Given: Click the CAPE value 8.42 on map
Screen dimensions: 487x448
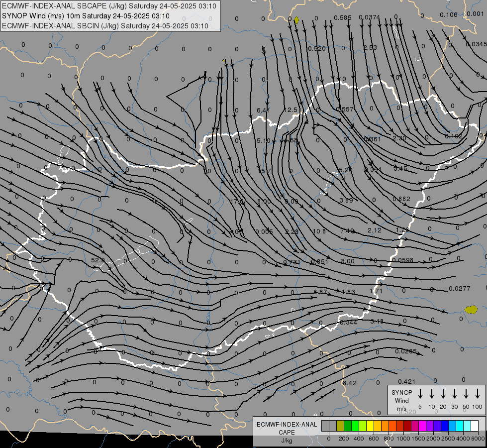Looking at the screenshot, I should click(x=350, y=383).
